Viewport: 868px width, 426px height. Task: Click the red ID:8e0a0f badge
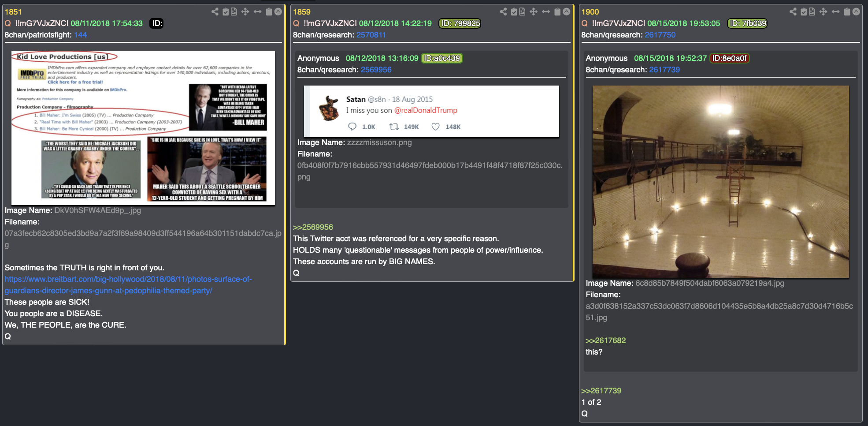click(729, 58)
